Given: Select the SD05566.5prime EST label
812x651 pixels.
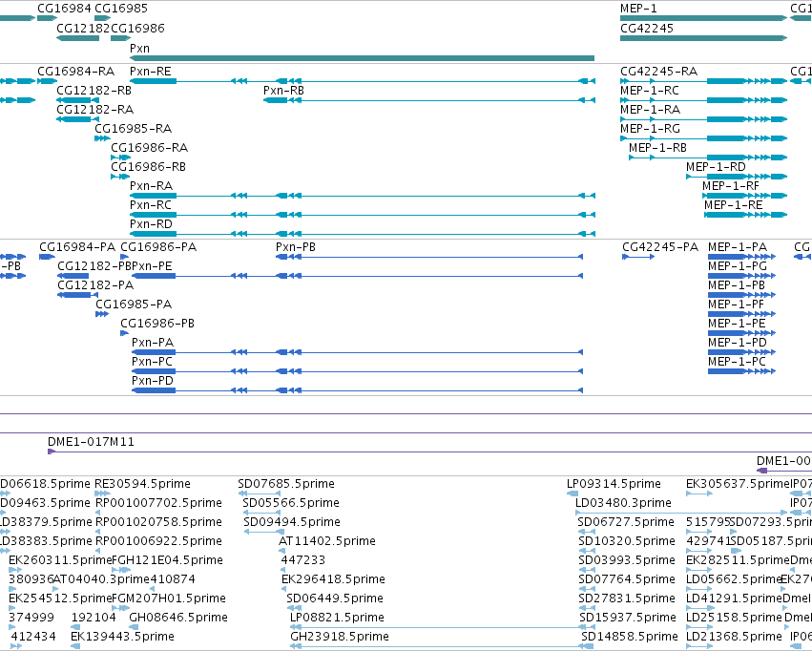Looking at the screenshot, I should (291, 503).
